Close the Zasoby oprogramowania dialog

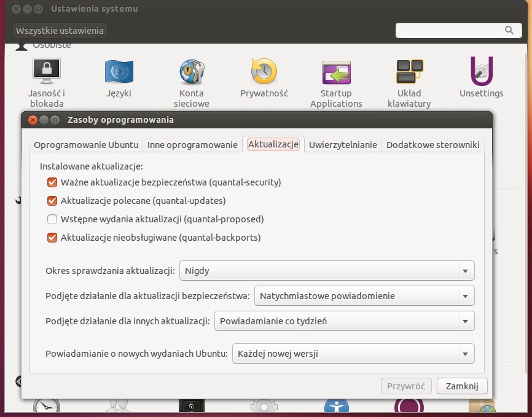coord(33,120)
